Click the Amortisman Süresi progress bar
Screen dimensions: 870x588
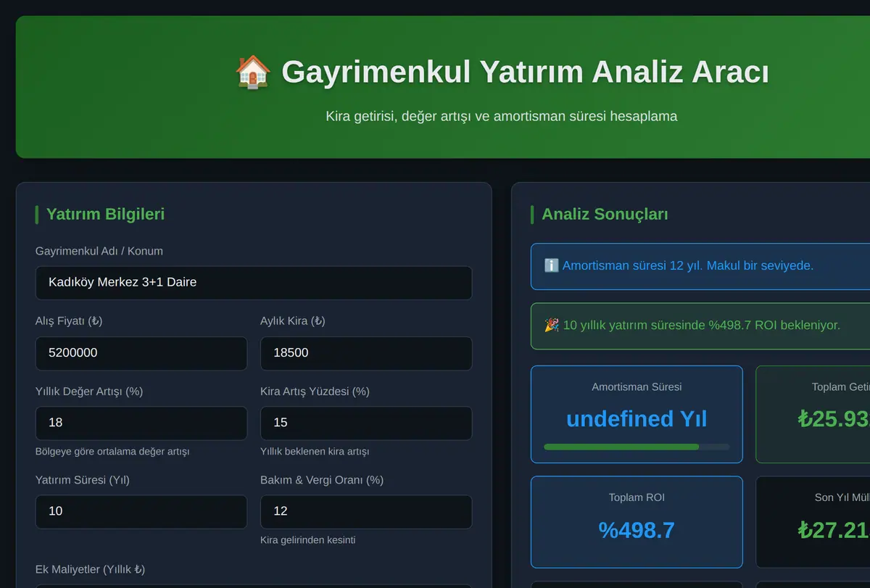point(637,447)
